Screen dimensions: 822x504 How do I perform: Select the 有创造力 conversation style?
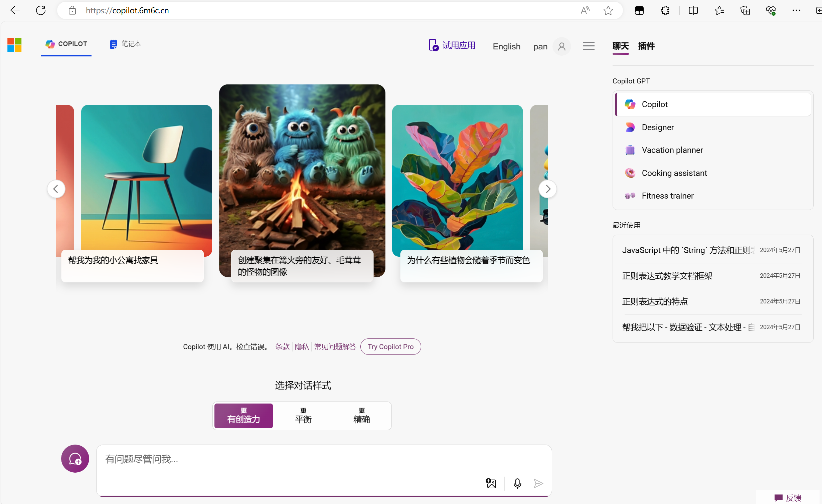(243, 416)
